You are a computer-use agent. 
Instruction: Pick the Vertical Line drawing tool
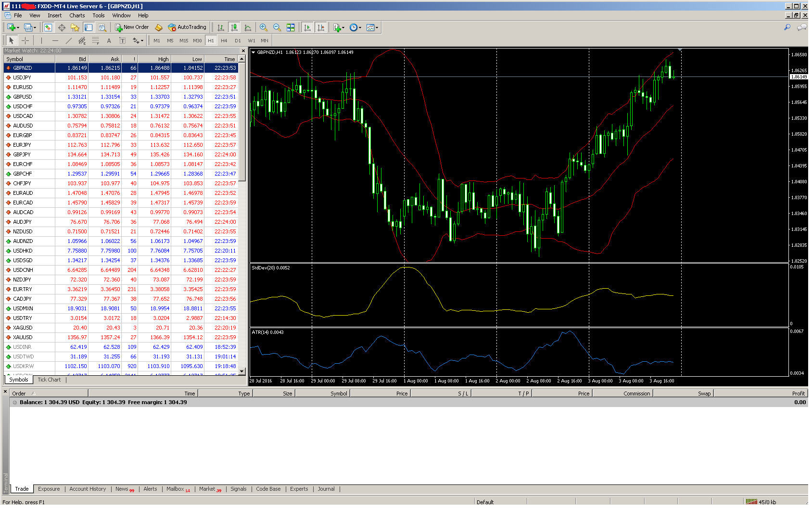coord(41,40)
